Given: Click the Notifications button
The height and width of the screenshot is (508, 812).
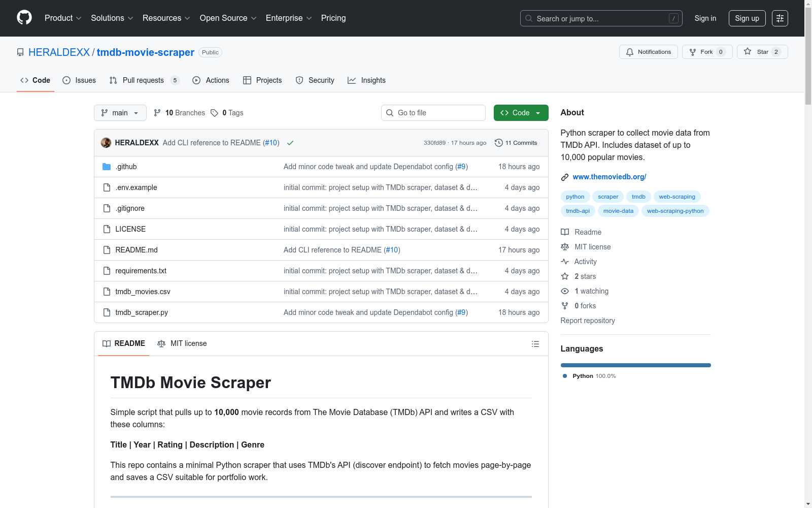Looking at the screenshot, I should [649, 52].
